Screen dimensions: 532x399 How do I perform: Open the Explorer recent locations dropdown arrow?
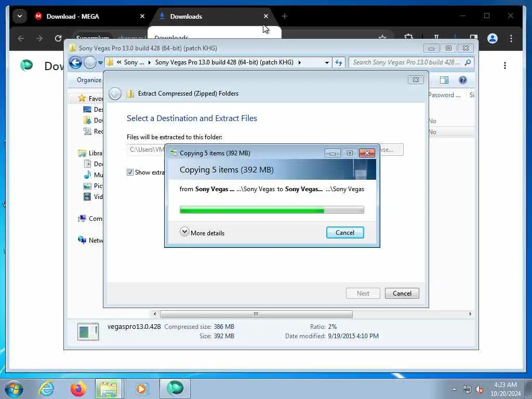pos(100,63)
